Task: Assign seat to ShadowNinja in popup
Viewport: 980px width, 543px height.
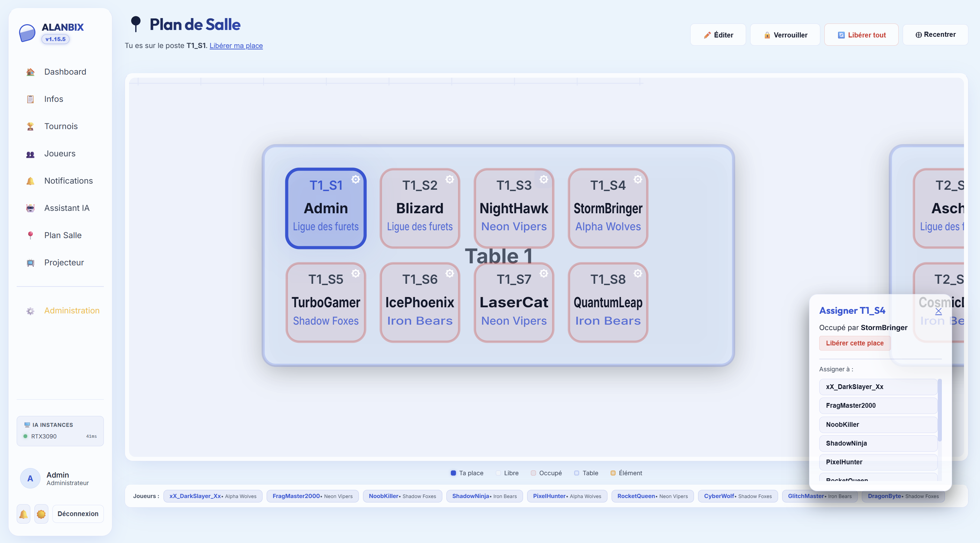Action: pyautogui.click(x=878, y=443)
